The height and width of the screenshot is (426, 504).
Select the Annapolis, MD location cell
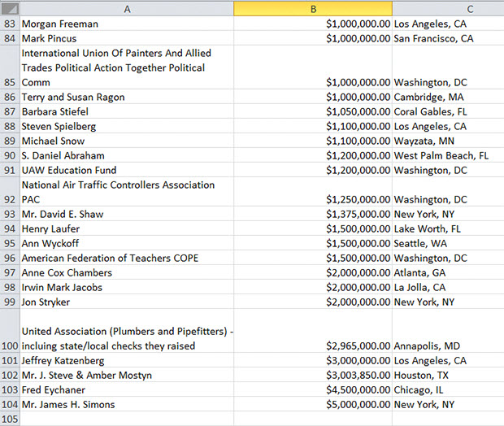tap(447, 346)
